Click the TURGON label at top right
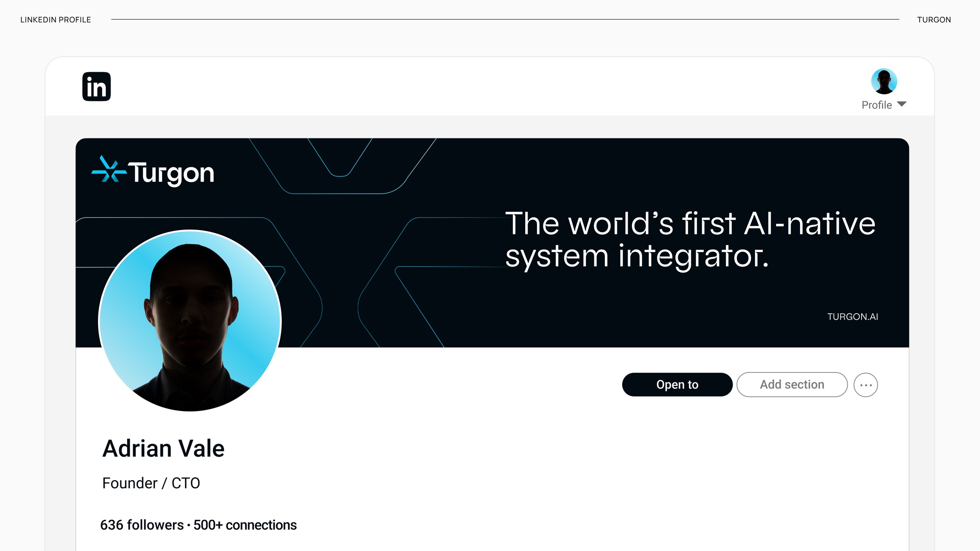This screenshot has width=980, height=551. coord(934,20)
